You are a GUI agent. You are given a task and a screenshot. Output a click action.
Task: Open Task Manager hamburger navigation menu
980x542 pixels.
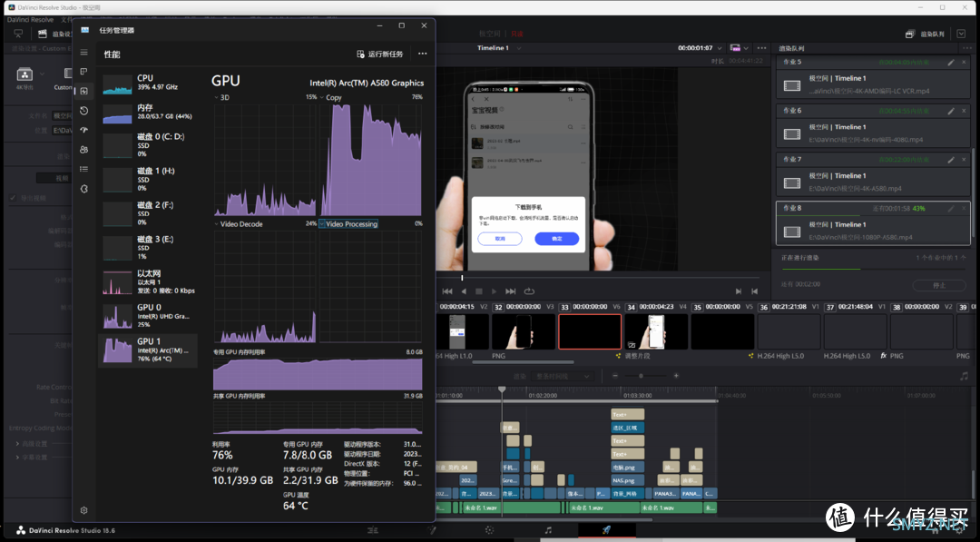[x=83, y=53]
